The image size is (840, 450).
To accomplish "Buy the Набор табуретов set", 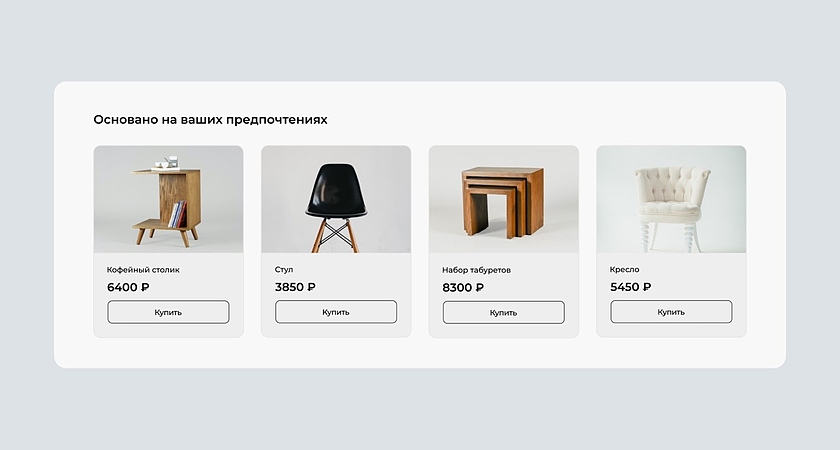I will pyautogui.click(x=503, y=312).
